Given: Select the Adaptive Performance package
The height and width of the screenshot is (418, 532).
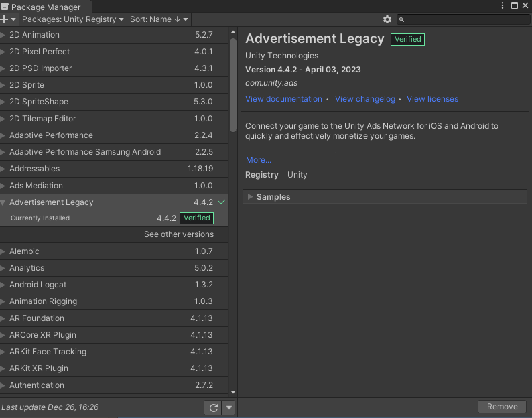Looking at the screenshot, I should click(x=114, y=135).
